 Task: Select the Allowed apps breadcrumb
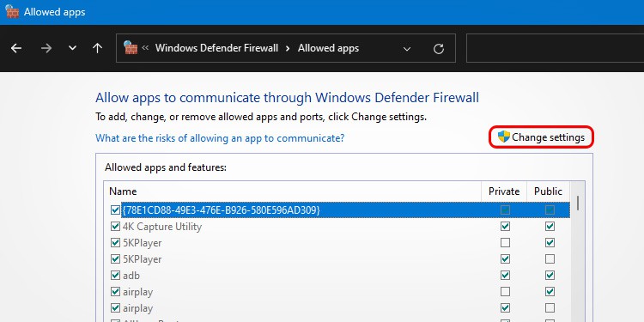click(328, 48)
